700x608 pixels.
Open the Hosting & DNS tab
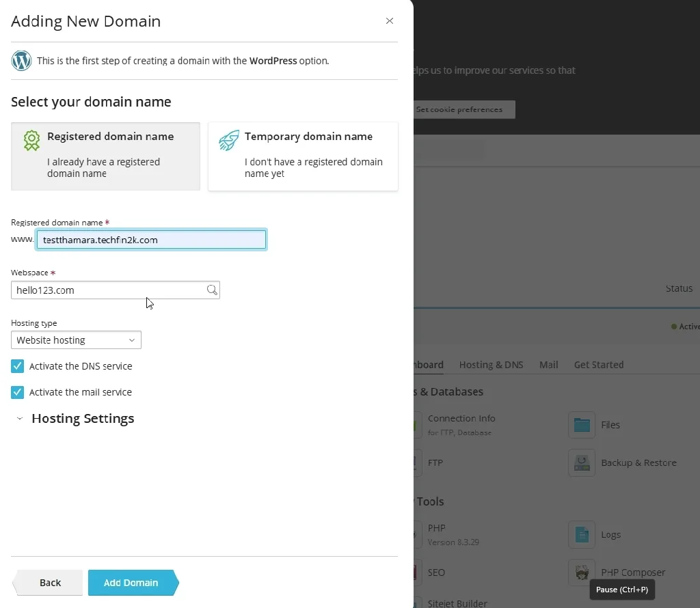[x=491, y=365]
